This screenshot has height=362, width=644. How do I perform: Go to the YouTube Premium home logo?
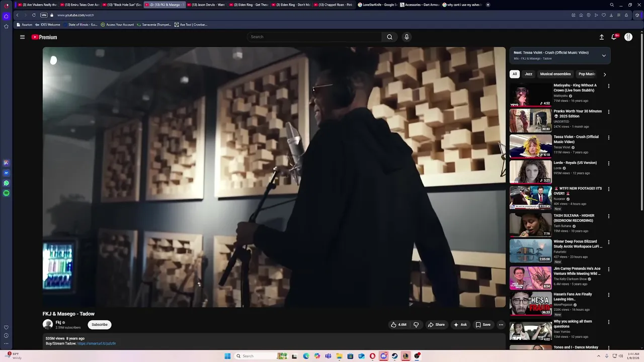pyautogui.click(x=44, y=37)
